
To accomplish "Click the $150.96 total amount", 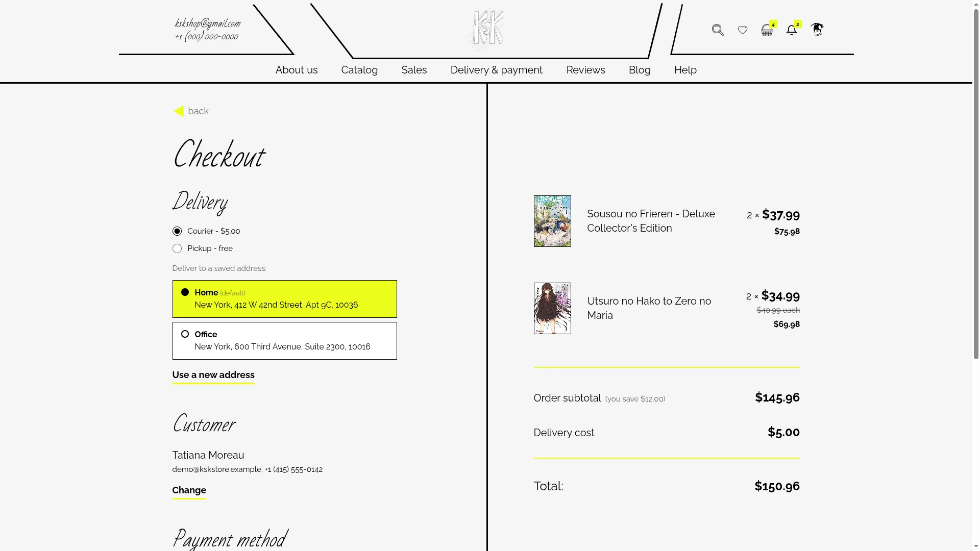I will [777, 486].
